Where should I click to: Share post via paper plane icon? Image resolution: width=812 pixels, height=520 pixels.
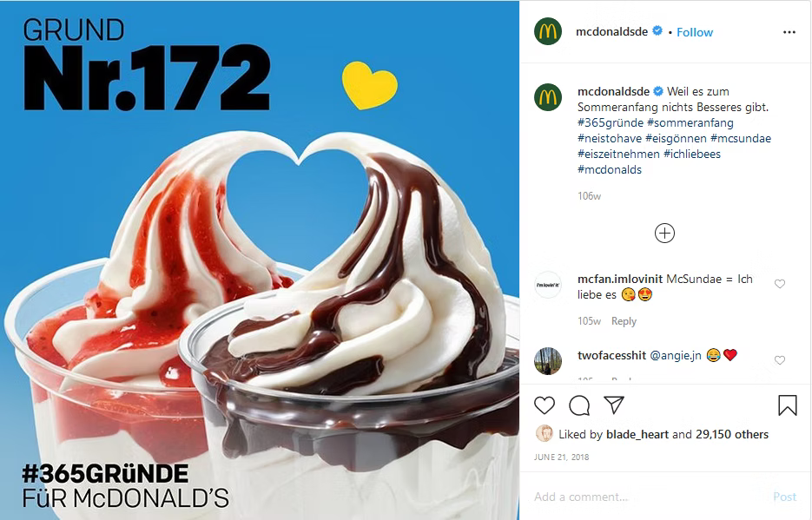coord(614,405)
